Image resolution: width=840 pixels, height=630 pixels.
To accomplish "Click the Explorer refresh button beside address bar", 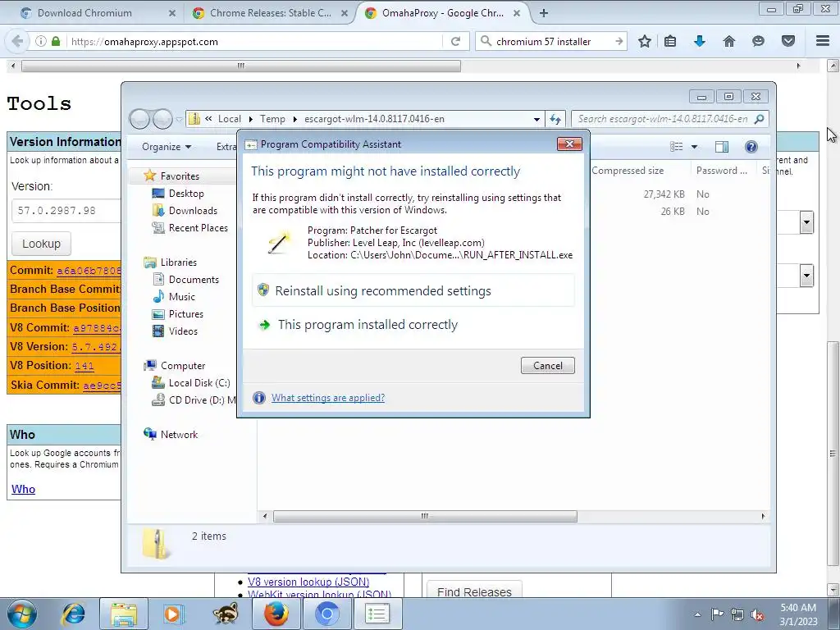I will (555, 119).
